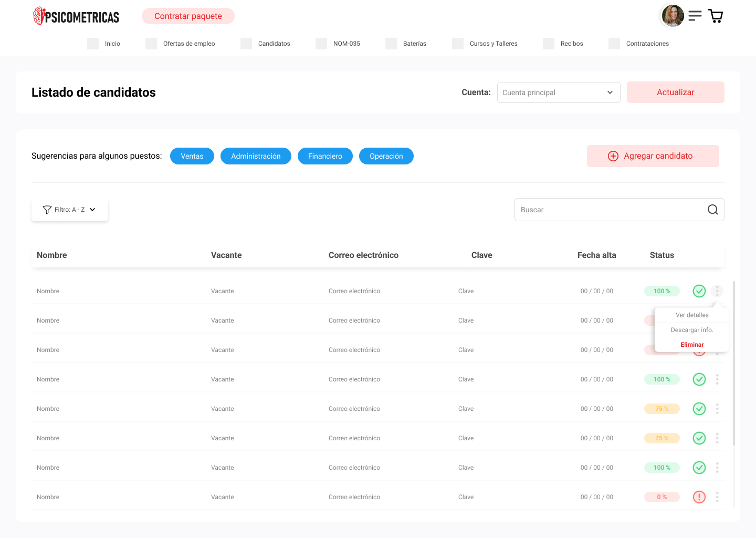Click the Vacante column header
Image resolution: width=756 pixels, height=538 pixels.
click(226, 255)
